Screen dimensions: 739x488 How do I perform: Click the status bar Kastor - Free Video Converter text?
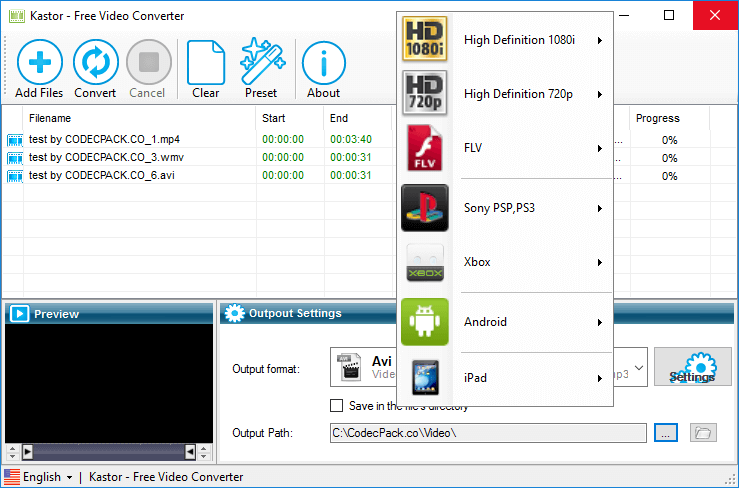166,477
